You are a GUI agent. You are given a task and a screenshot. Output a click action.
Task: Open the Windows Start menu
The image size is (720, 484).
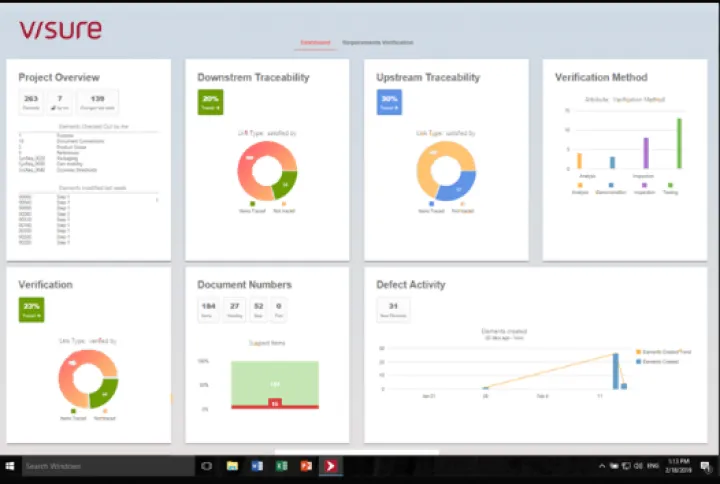10,466
